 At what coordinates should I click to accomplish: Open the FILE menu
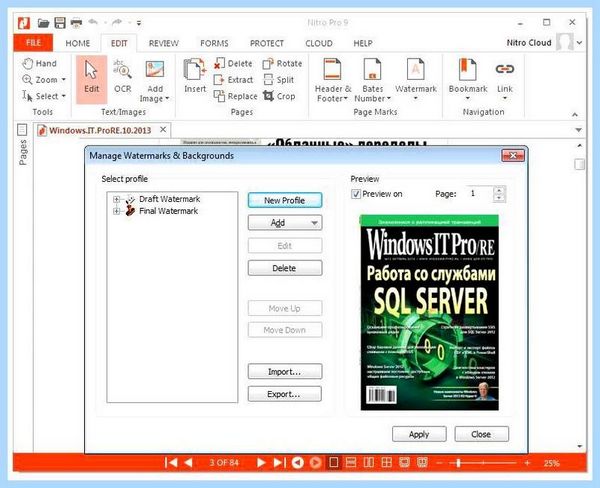[x=33, y=43]
